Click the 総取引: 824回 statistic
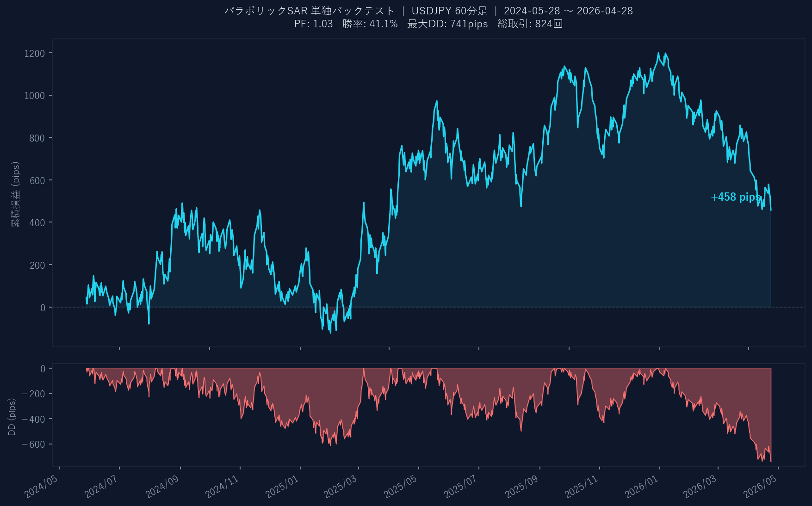The width and height of the screenshot is (812, 506). tap(530, 24)
